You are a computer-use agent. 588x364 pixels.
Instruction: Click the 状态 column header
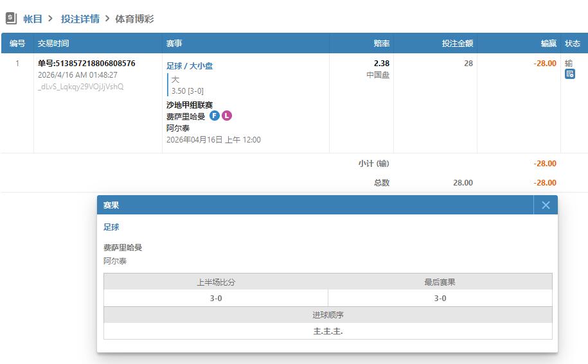click(x=572, y=44)
